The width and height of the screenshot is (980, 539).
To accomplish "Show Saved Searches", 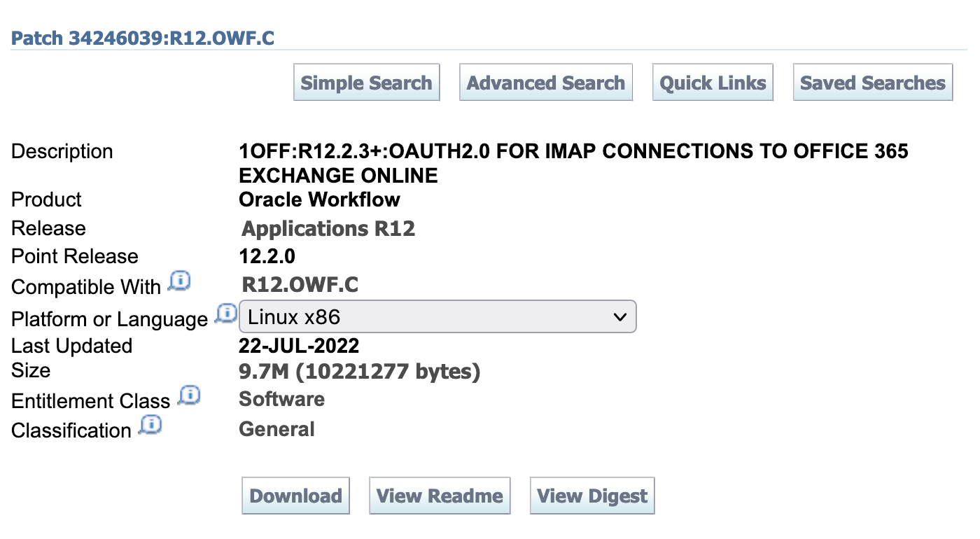I will [x=873, y=83].
